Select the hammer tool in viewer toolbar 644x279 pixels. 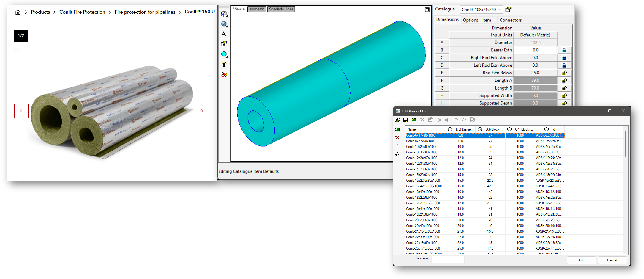click(224, 64)
